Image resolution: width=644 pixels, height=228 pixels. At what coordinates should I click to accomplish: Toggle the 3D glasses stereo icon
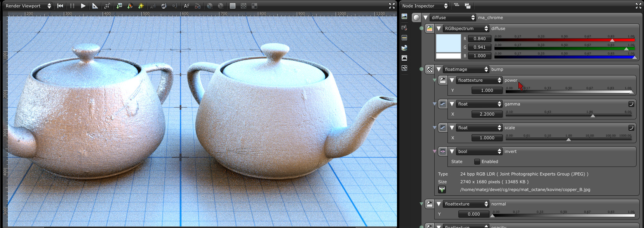tap(198, 6)
